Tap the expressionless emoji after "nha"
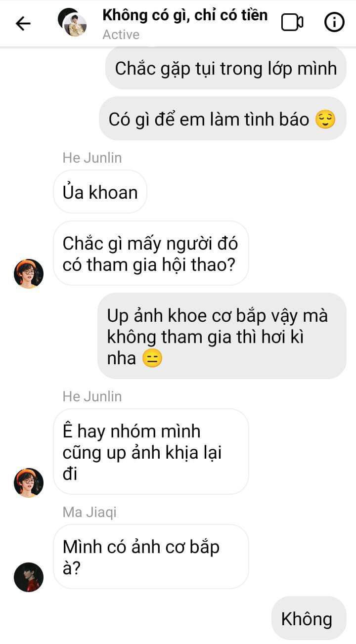Viewport: 356px width, 644px height. coord(152,358)
